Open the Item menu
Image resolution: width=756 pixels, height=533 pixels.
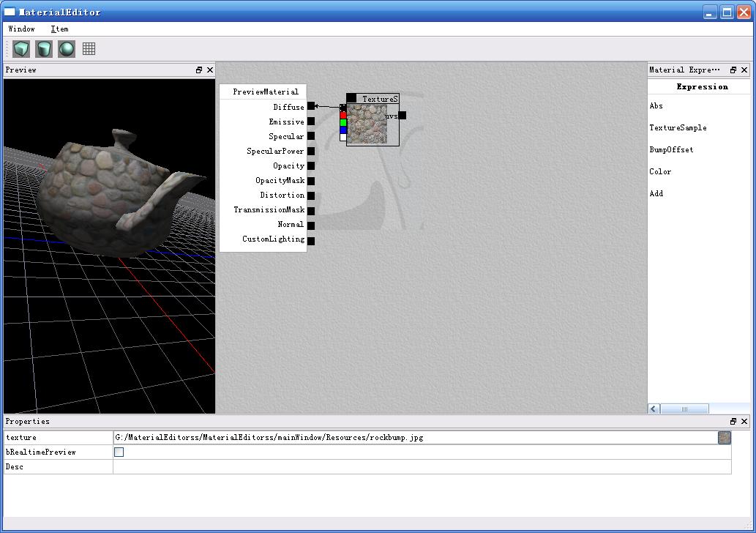(x=59, y=29)
